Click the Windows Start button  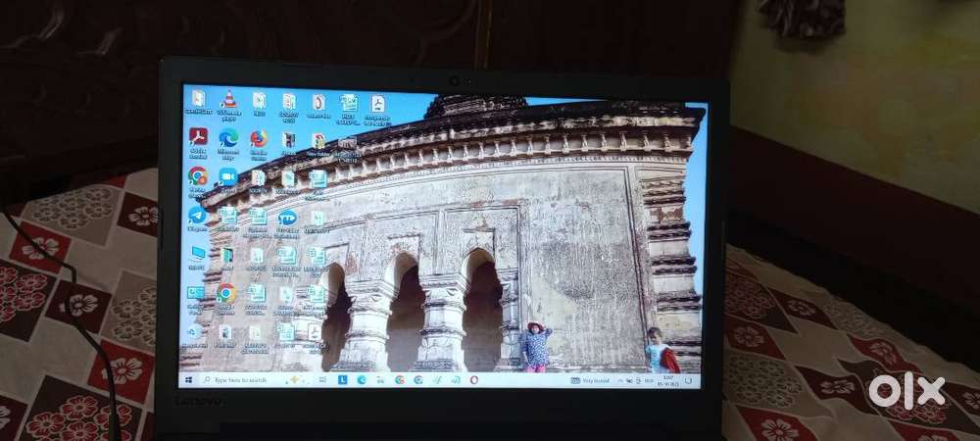(x=187, y=378)
